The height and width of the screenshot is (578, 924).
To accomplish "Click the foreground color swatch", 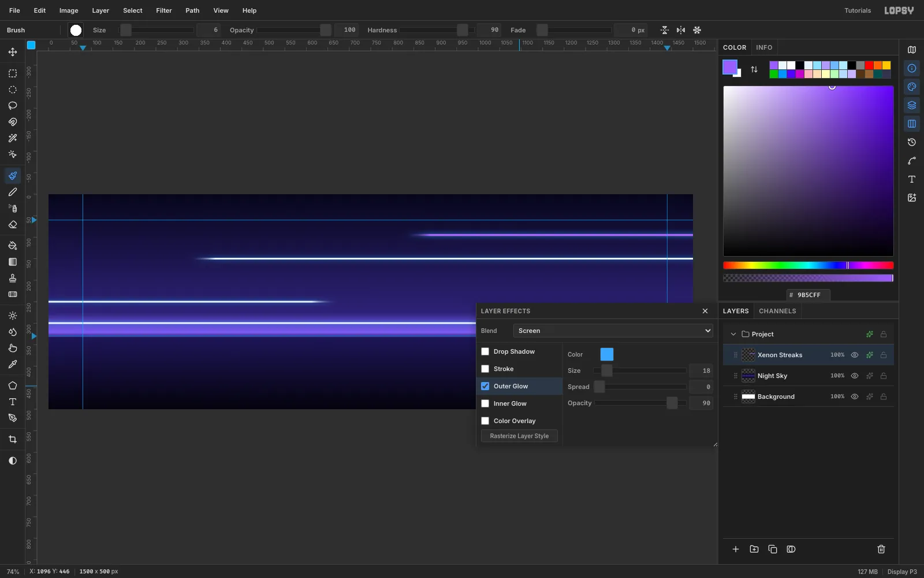I will pos(730,67).
